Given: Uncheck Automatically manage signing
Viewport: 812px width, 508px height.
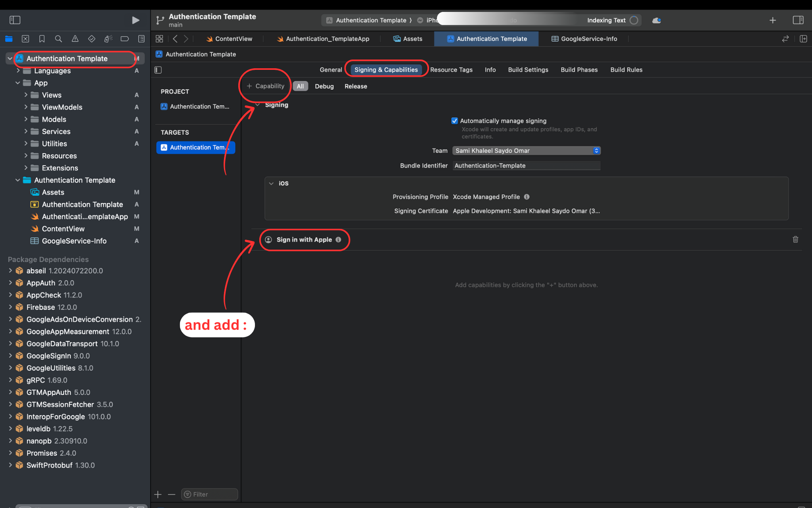Looking at the screenshot, I should pos(454,121).
